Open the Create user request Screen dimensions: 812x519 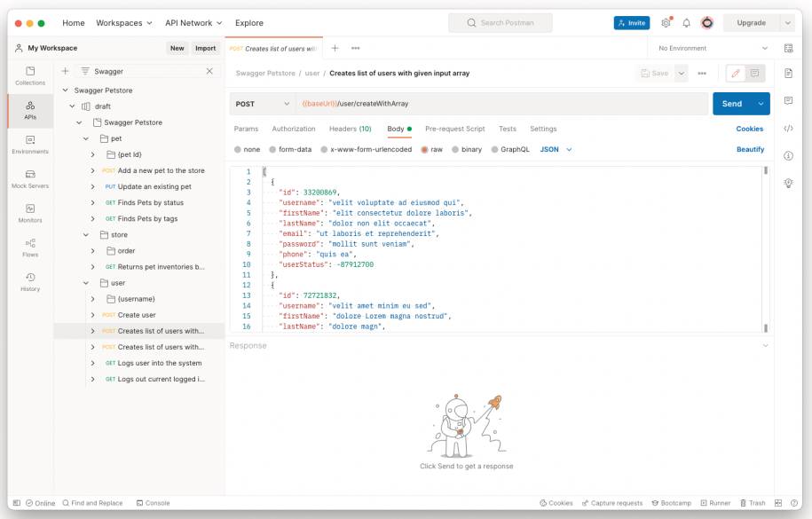click(136, 315)
